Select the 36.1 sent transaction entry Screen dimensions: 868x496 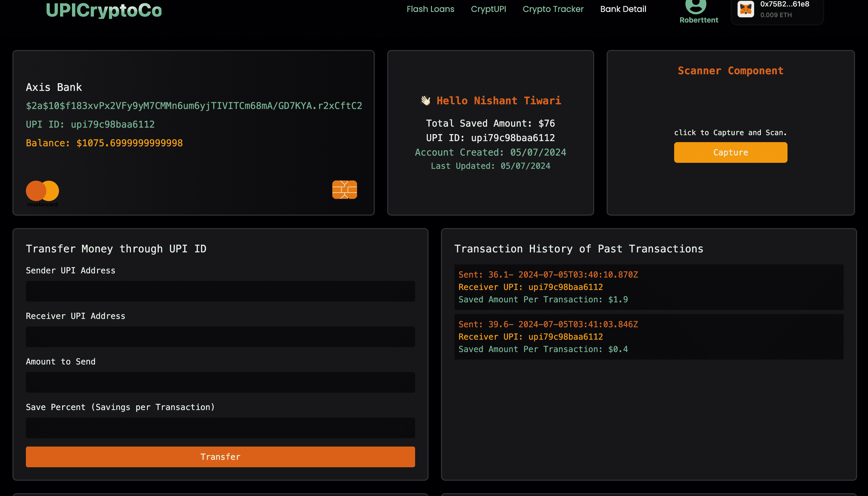click(648, 287)
